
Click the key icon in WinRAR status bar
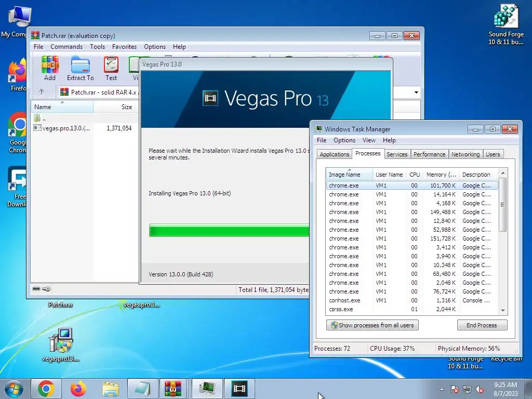pyautogui.click(x=46, y=289)
